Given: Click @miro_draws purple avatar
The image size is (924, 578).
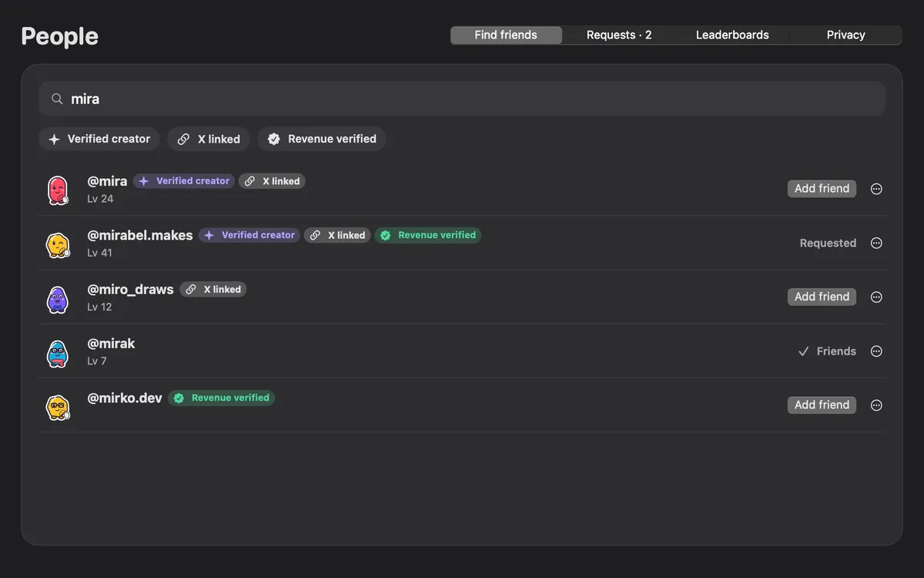Looking at the screenshot, I should [58, 298].
